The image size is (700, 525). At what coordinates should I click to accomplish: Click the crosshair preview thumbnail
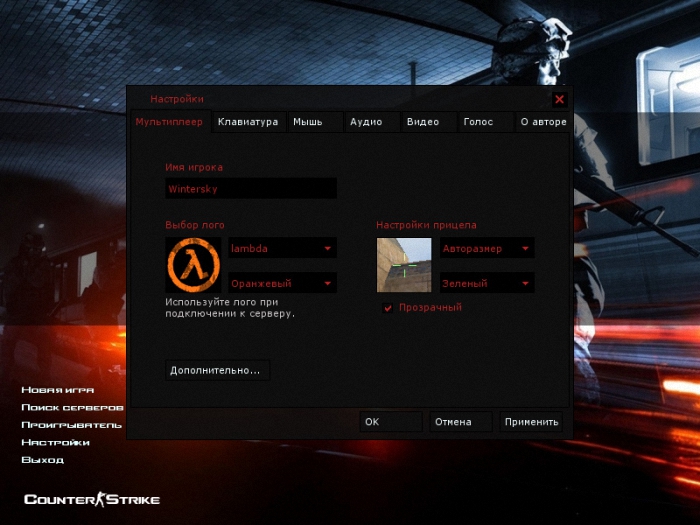(404, 265)
